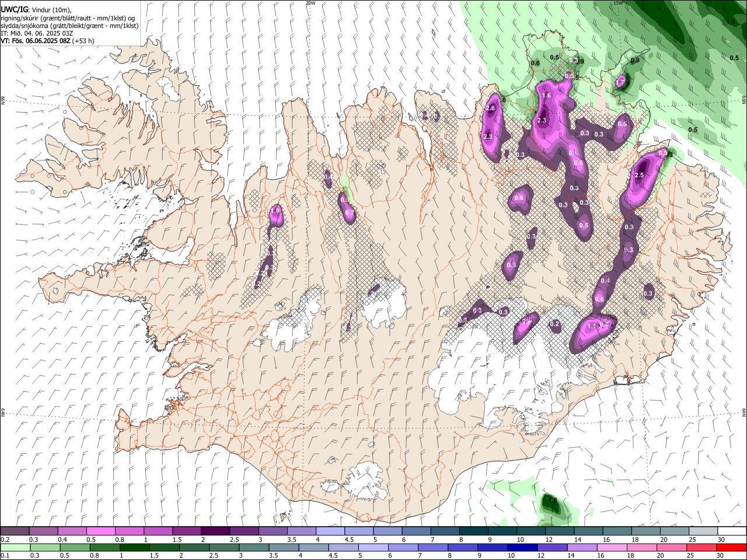Viewport: 747px width, 560px height.
Task: Select lower legend swatch between 0.1 and 0.3
Action: click(15, 547)
